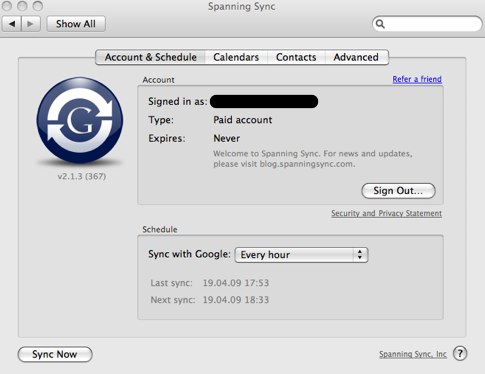Open Security and Privacy Statement link
485x374 pixels.
pyautogui.click(x=386, y=213)
